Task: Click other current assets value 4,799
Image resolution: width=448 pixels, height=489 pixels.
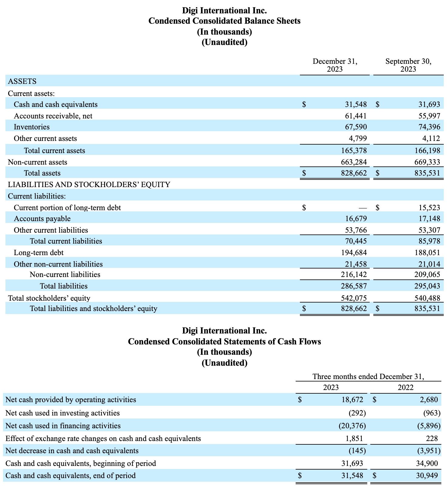Action: click(358, 138)
